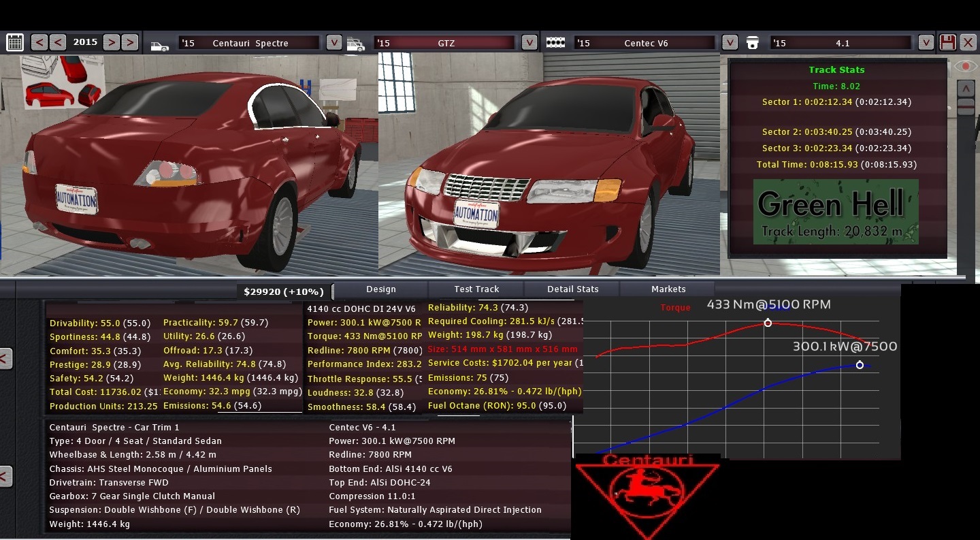Click the $29920 (+10%) price box
The image size is (980, 540).
(x=284, y=291)
